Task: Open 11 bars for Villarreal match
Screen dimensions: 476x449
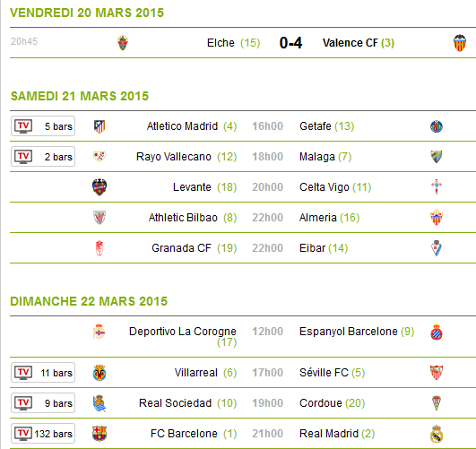Action: click(x=43, y=373)
